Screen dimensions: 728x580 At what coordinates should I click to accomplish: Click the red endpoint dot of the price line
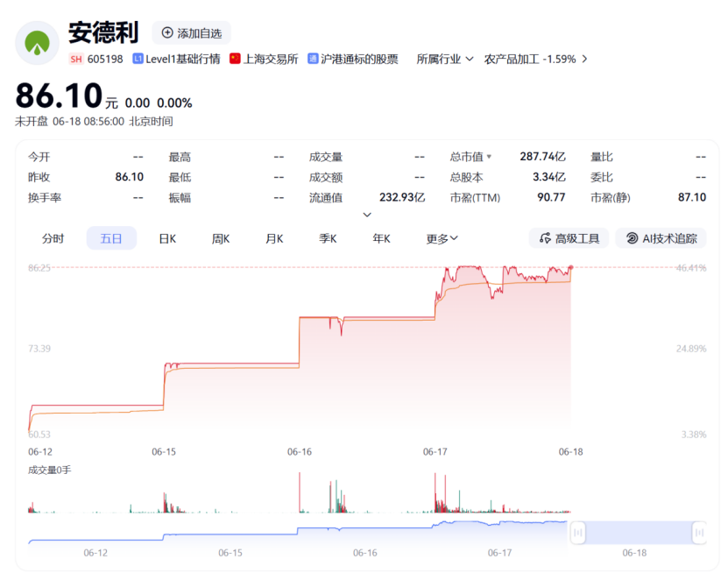click(571, 267)
